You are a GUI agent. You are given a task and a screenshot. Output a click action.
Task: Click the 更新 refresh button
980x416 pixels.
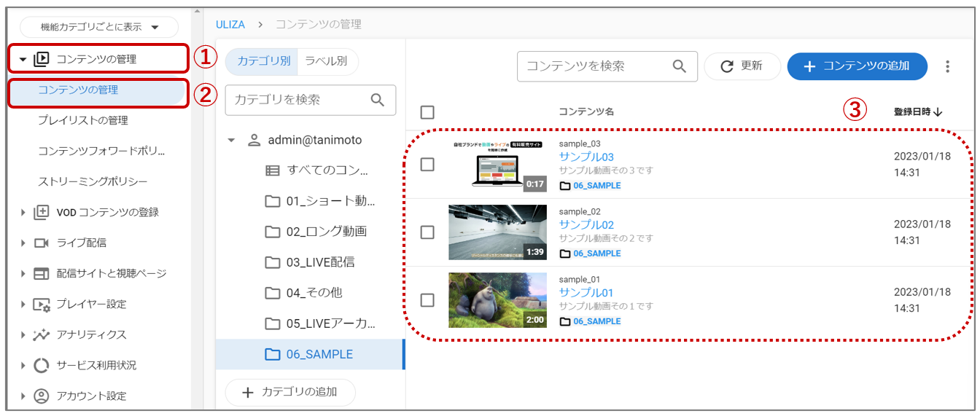[742, 66]
